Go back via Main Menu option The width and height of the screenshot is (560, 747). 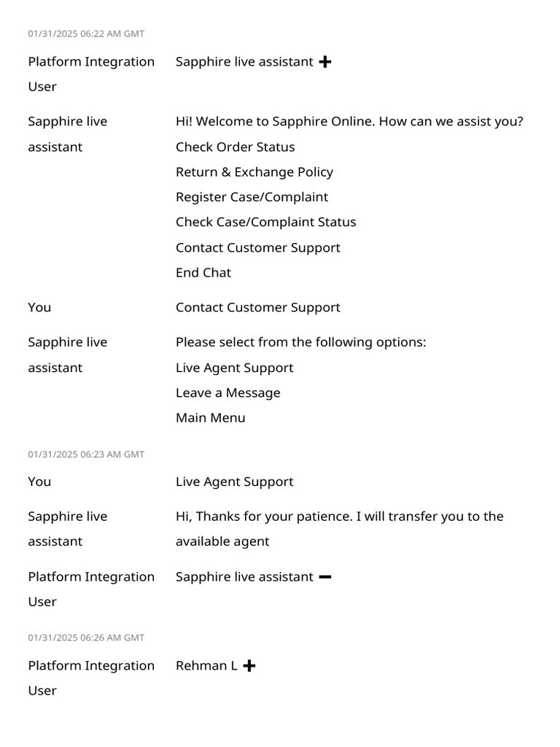[x=211, y=418]
